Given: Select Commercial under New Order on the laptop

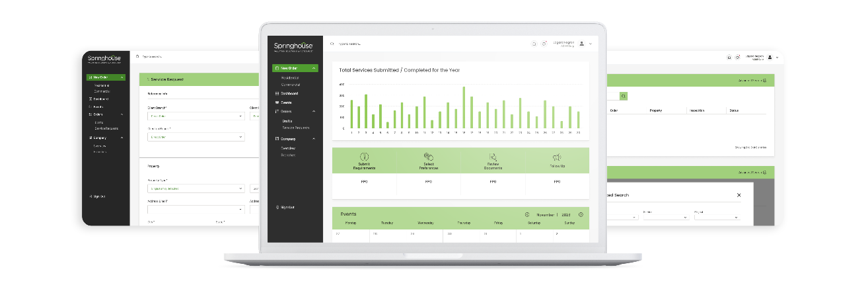Looking at the screenshot, I should pyautogui.click(x=291, y=85).
